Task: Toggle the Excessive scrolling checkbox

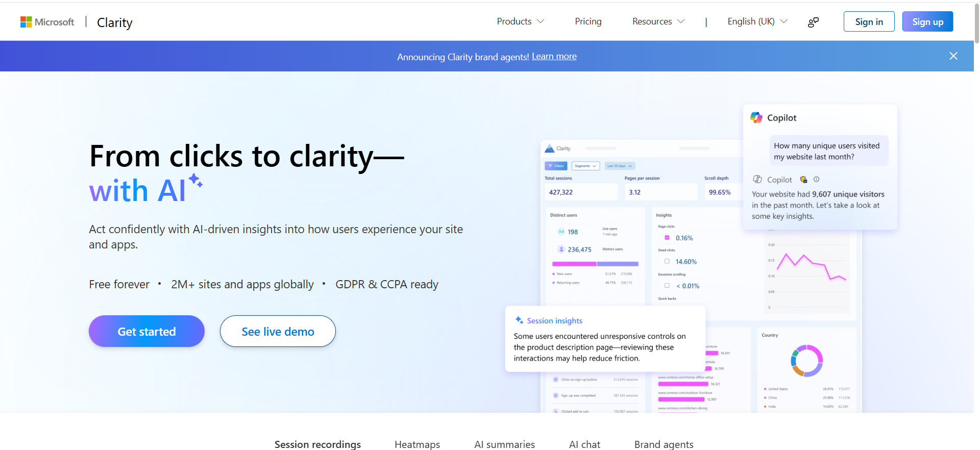Action: (667, 285)
